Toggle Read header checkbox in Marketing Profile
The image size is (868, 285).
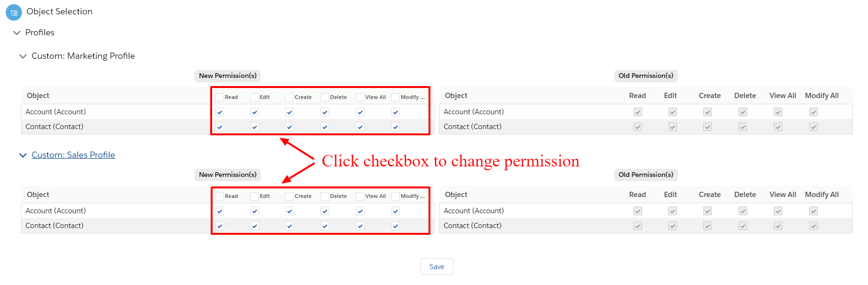(220, 98)
